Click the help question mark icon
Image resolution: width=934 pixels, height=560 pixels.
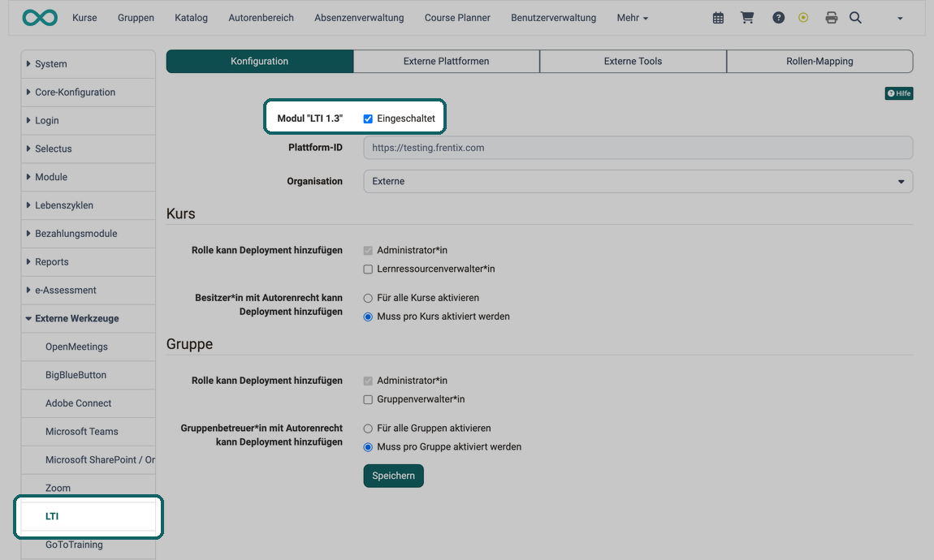(x=778, y=18)
